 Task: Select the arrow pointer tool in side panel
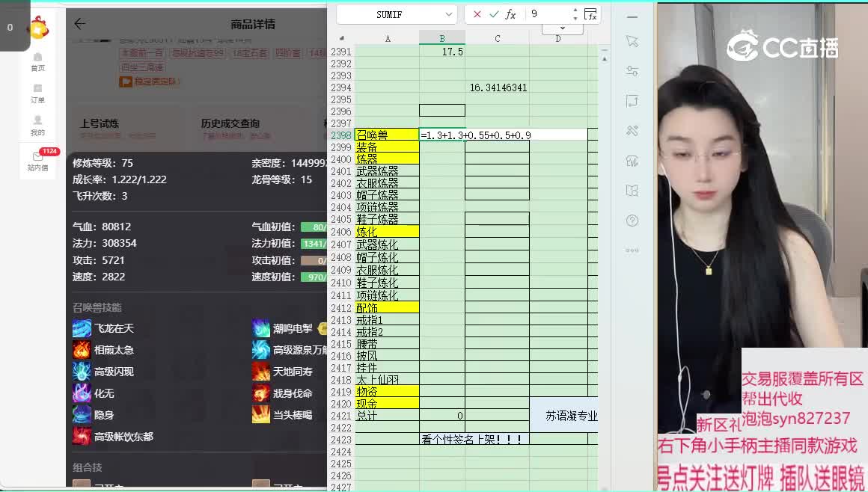click(632, 41)
